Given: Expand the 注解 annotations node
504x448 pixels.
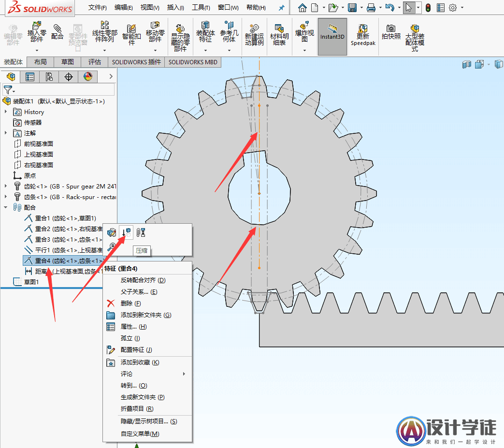Looking at the screenshot, I should point(5,132).
